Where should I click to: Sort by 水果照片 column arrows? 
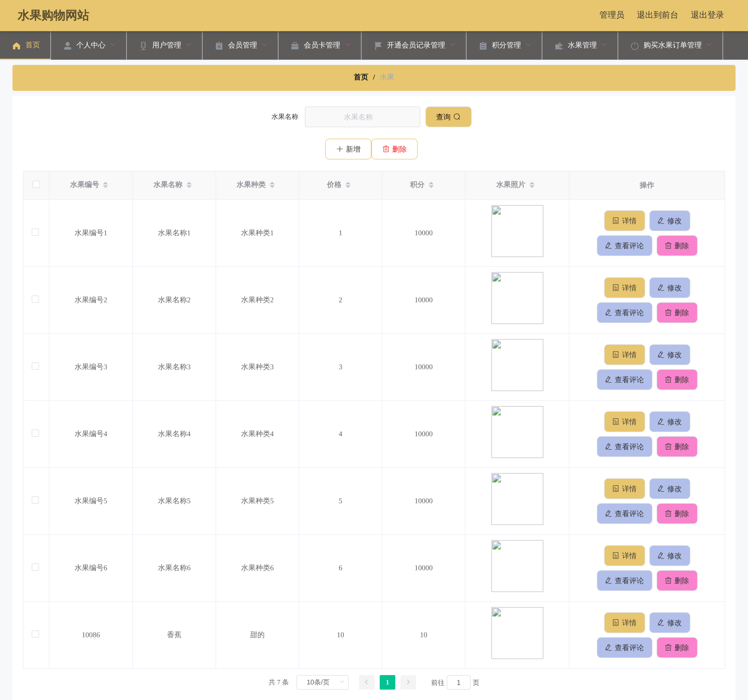point(532,185)
